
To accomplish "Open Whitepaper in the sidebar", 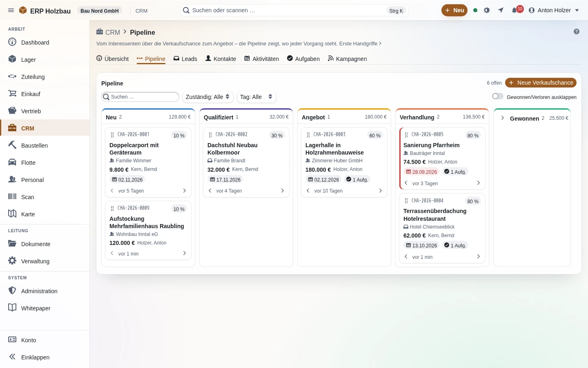I will tap(45, 308).
